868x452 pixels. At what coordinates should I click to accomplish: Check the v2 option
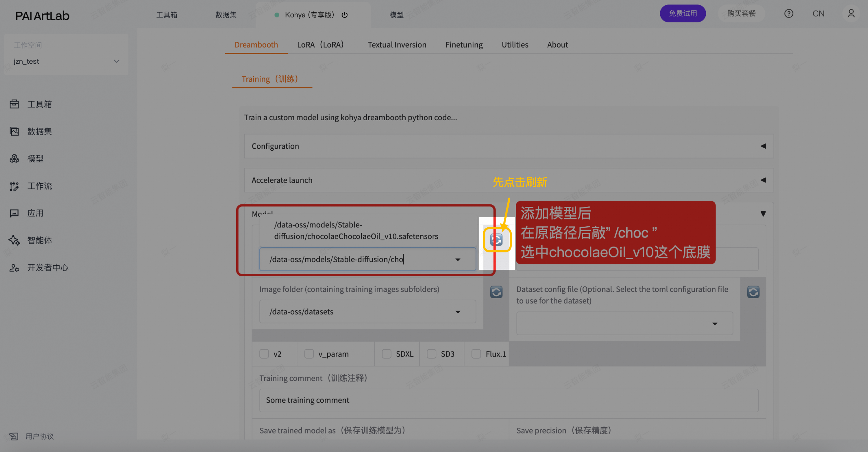click(264, 354)
